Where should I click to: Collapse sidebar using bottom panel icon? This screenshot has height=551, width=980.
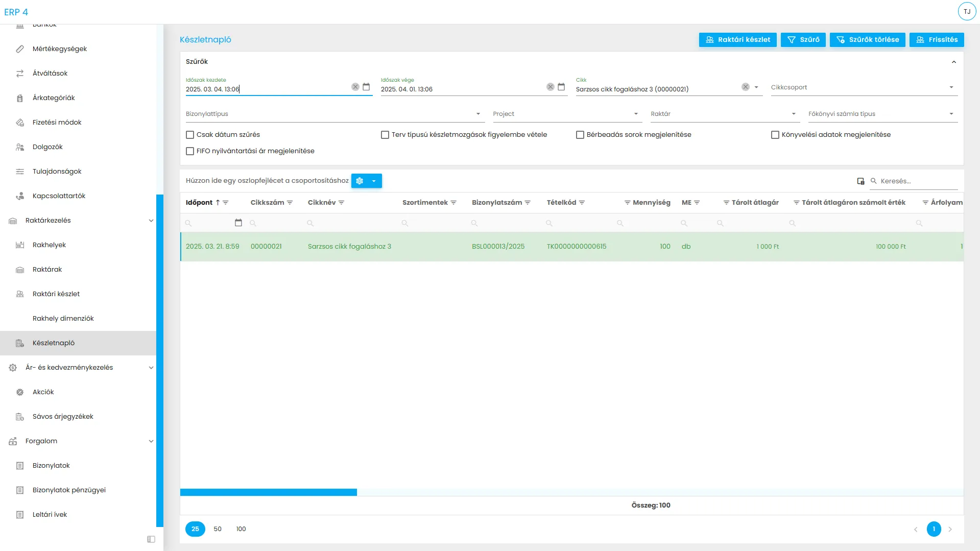tap(151, 539)
